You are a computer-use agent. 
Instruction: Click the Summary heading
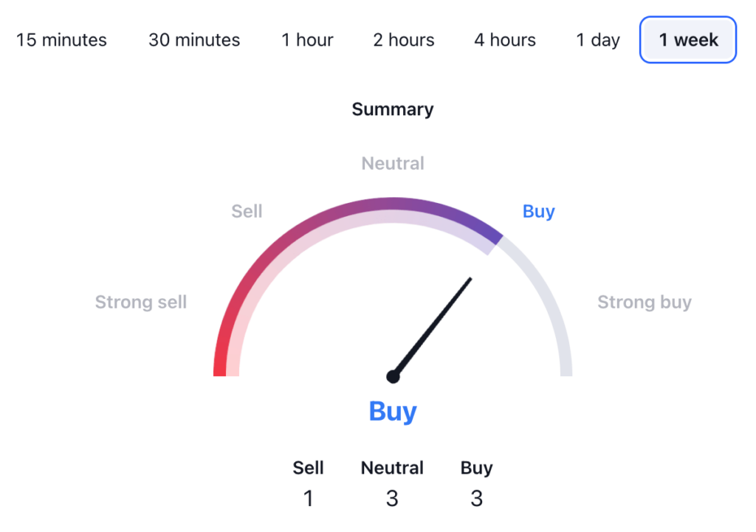coord(393,109)
